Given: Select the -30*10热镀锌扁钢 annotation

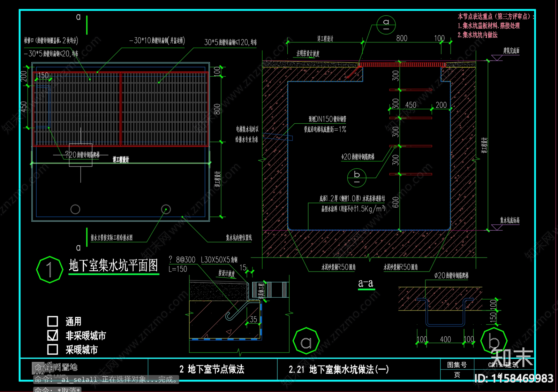Looking at the screenshot, I should 157,41.
